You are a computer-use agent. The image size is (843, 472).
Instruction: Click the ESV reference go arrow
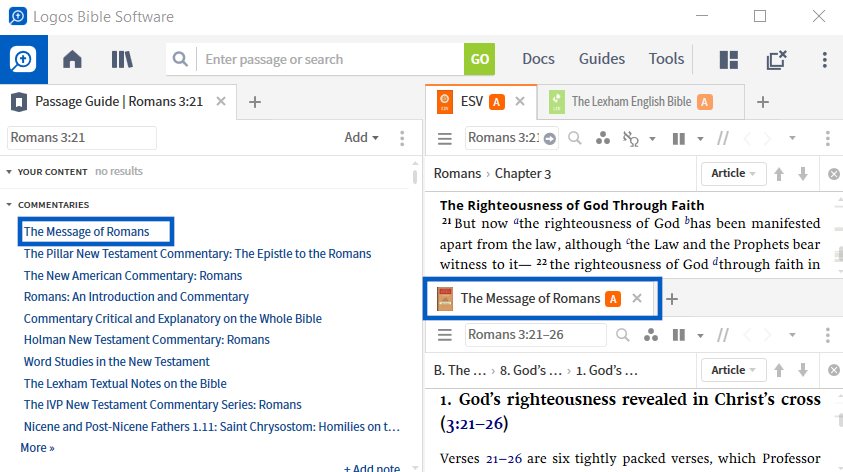coord(549,139)
